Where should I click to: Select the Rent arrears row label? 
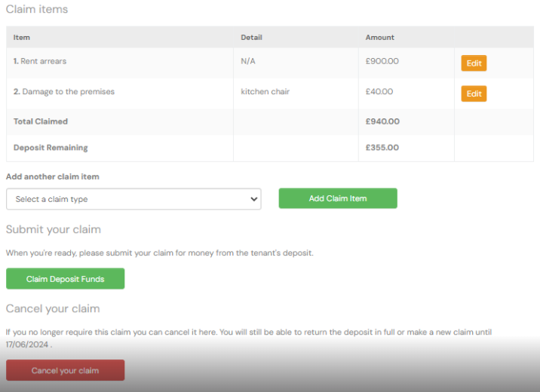pos(40,61)
